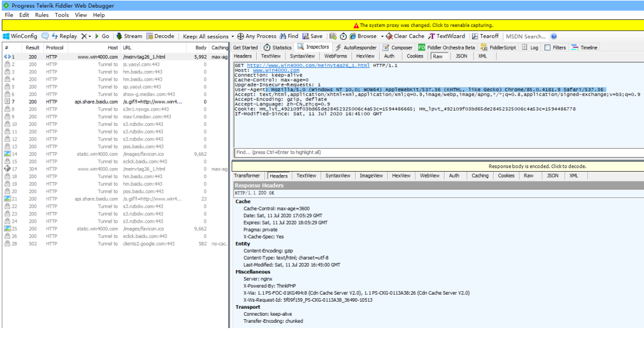This screenshot has width=644, height=338.
Task: Switch to the Statistics tab
Action: point(278,47)
